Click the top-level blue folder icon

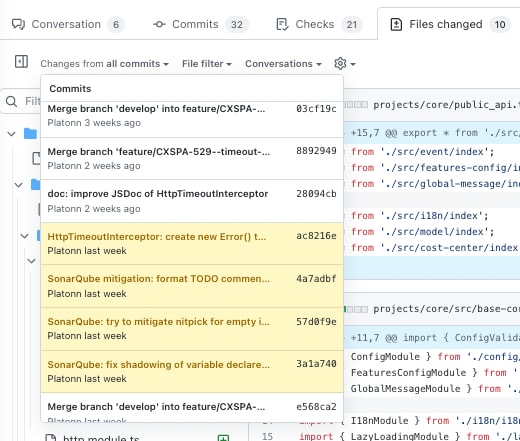[31, 134]
